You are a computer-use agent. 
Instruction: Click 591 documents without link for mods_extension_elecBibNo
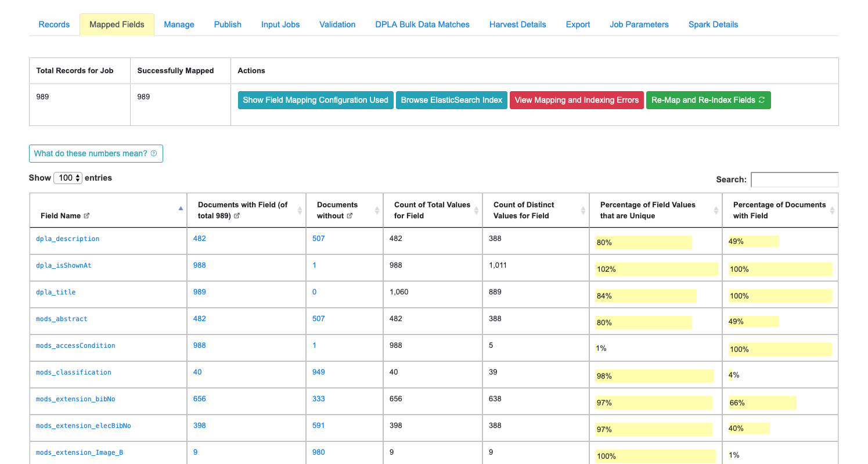click(x=319, y=425)
